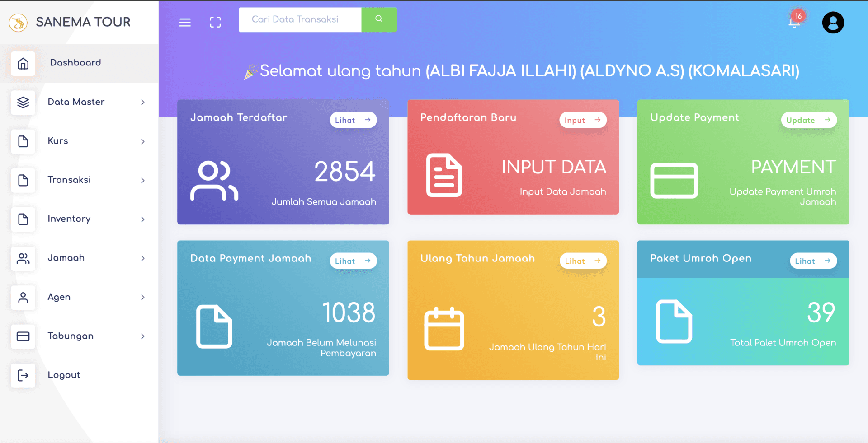The image size is (868, 443).
Task: Select the Inventory menu label
Action: (69, 219)
